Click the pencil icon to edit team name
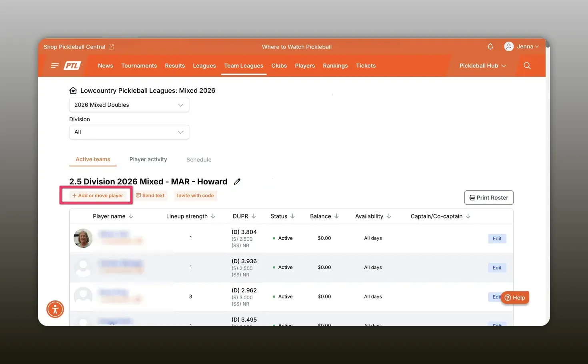Viewport: 588px width, 364px height. tap(237, 182)
